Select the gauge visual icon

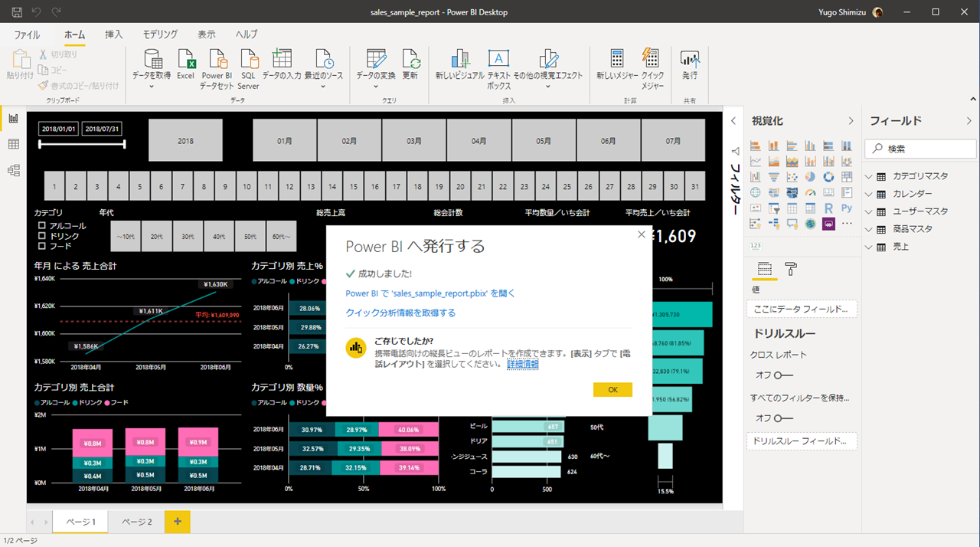tap(811, 192)
